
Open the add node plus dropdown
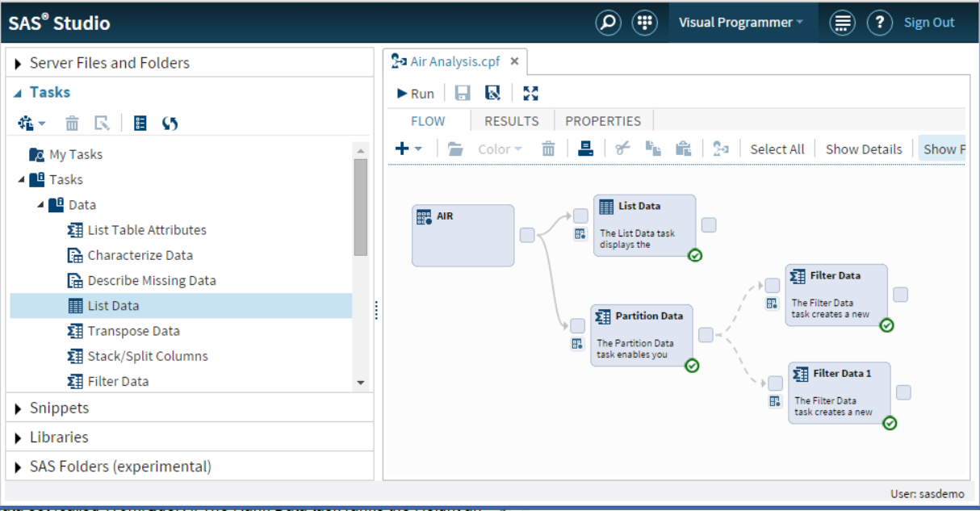tap(408, 149)
